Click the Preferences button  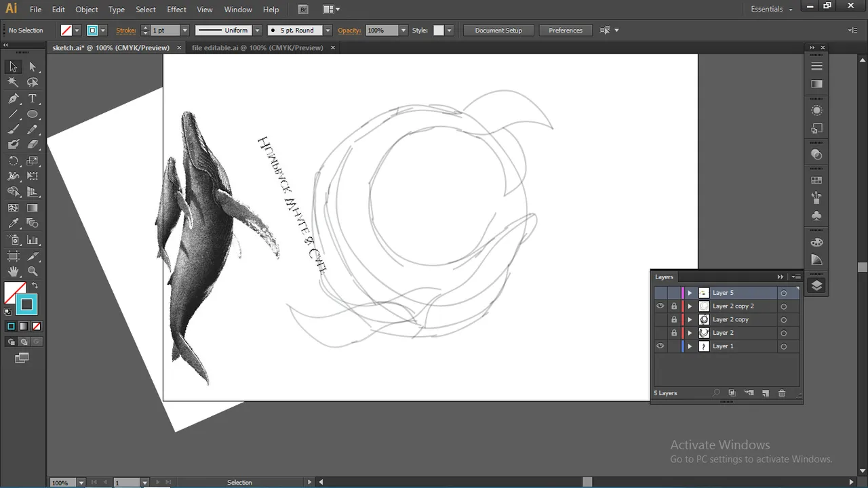pyautogui.click(x=566, y=30)
